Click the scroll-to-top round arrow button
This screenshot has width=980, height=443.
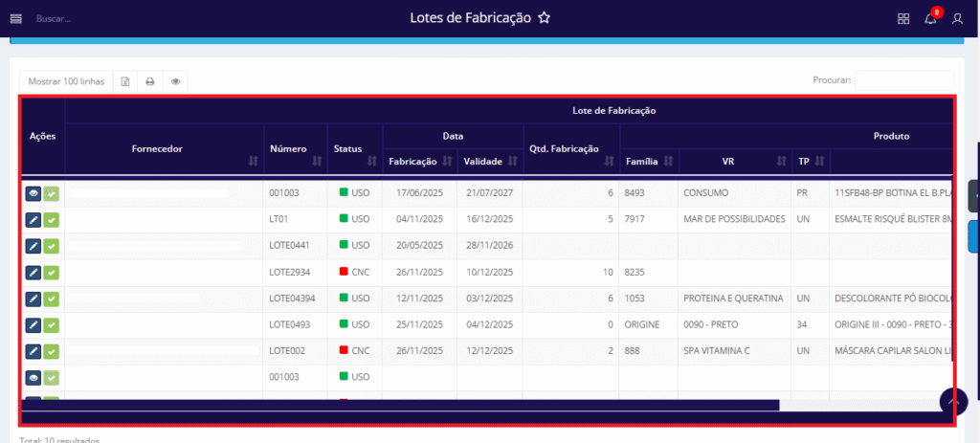click(953, 402)
